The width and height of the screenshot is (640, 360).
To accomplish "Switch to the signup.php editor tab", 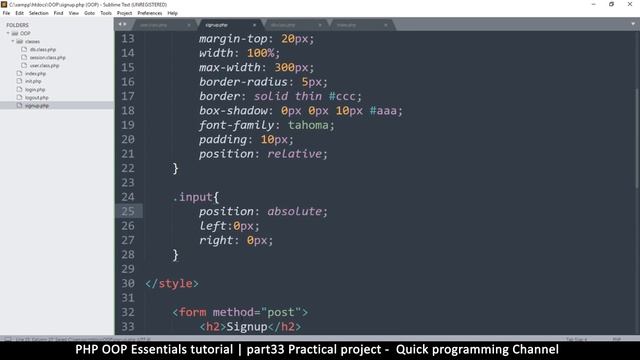I will tap(230, 25).
